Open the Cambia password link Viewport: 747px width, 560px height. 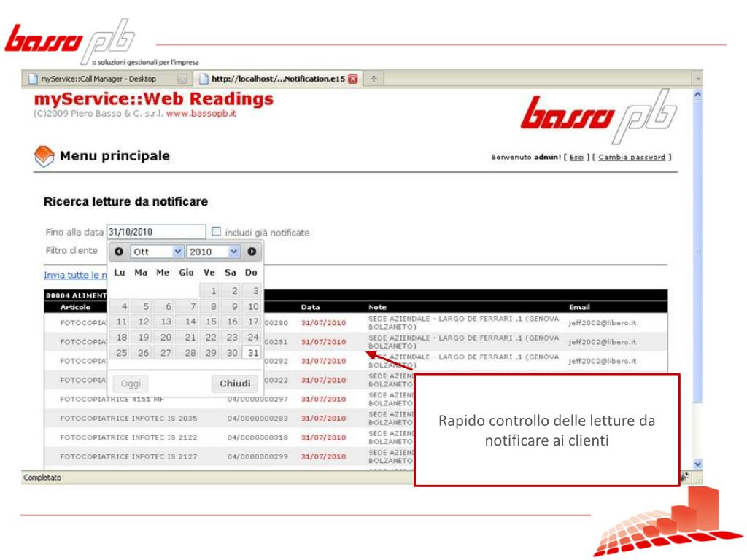pyautogui.click(x=632, y=157)
